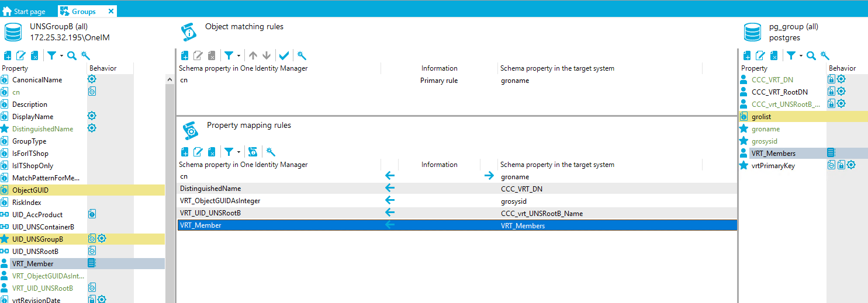Click the right arrow direction for cn mapping

[489, 176]
